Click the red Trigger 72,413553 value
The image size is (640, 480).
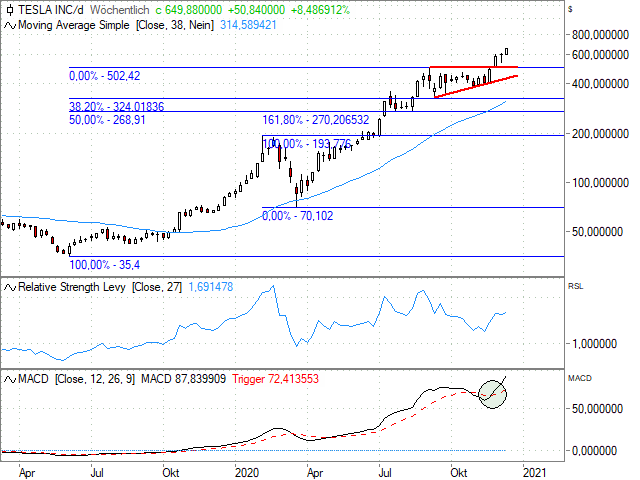click(x=276, y=379)
